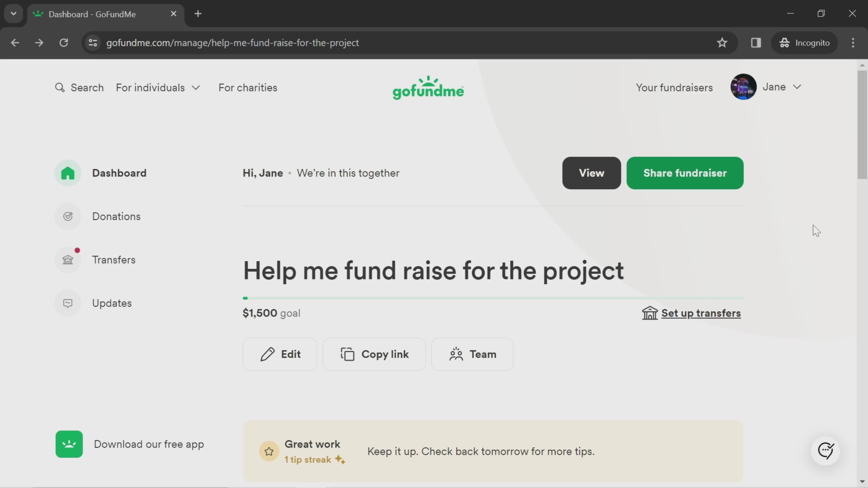Click the Team people icon
868x488 pixels.
pos(457,354)
